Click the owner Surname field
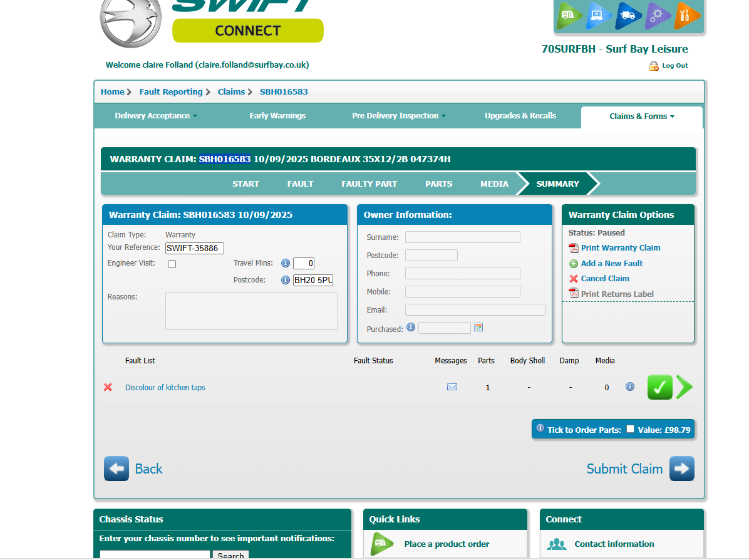Viewport: 749px width, 560px height. pyautogui.click(x=462, y=237)
